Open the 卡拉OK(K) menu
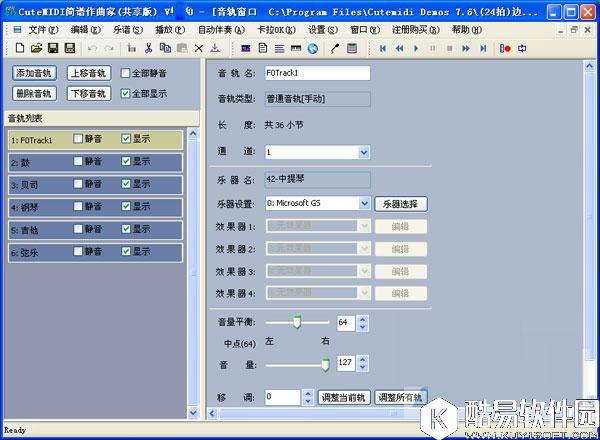 coord(276,30)
